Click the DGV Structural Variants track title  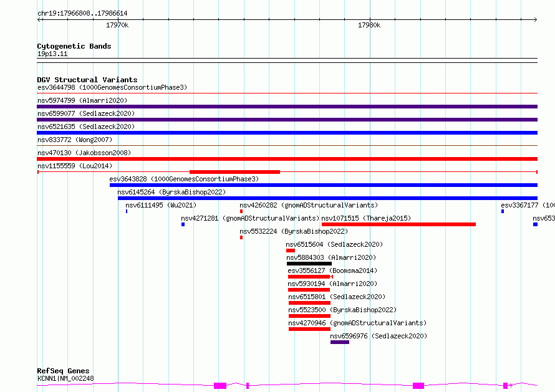(87, 80)
